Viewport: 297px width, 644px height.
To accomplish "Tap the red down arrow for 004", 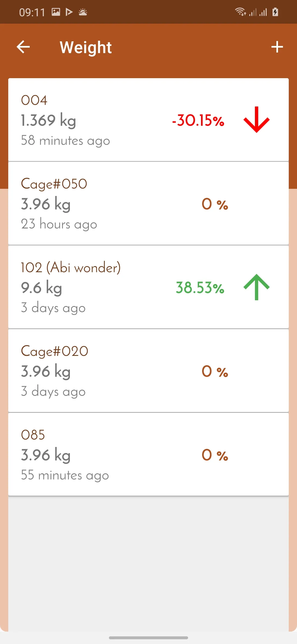I will coord(256,120).
